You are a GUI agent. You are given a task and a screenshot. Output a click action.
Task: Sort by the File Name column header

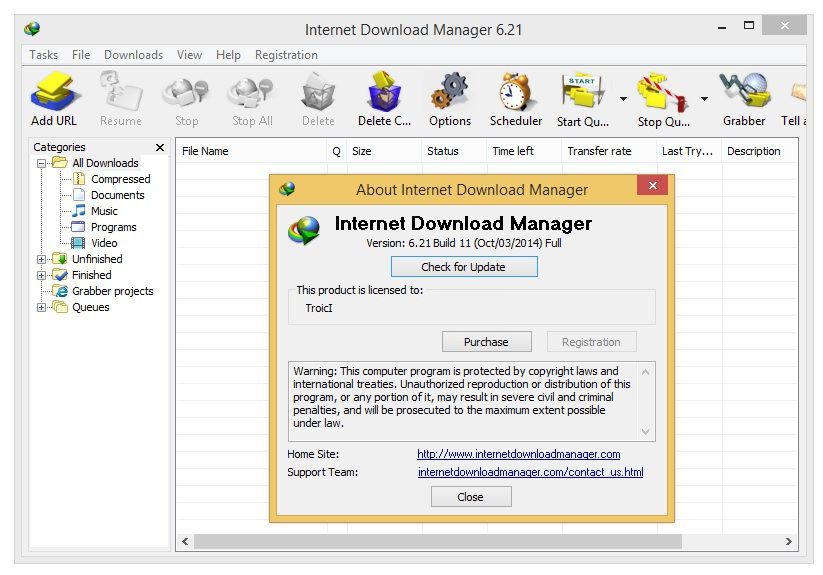(251, 151)
